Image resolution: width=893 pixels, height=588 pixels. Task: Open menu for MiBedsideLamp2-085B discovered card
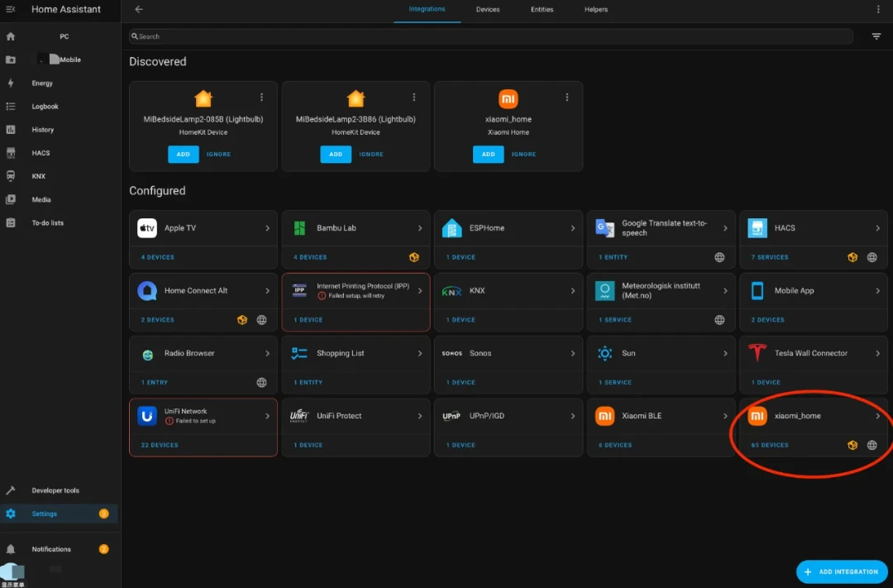[261, 98]
